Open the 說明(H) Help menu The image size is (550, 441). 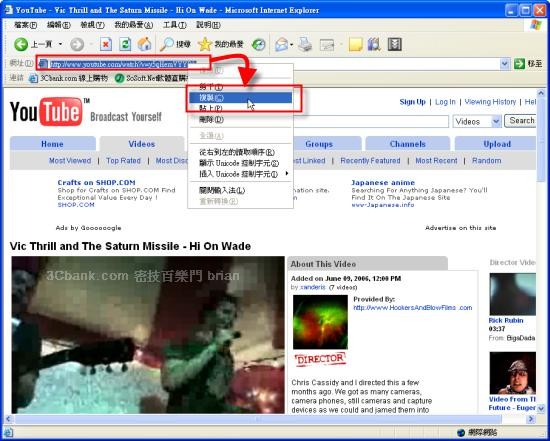click(x=208, y=25)
